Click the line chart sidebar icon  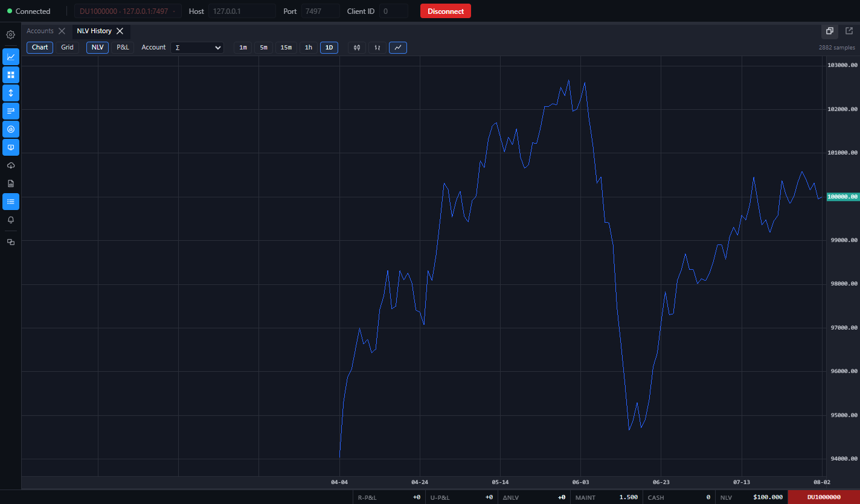point(11,57)
